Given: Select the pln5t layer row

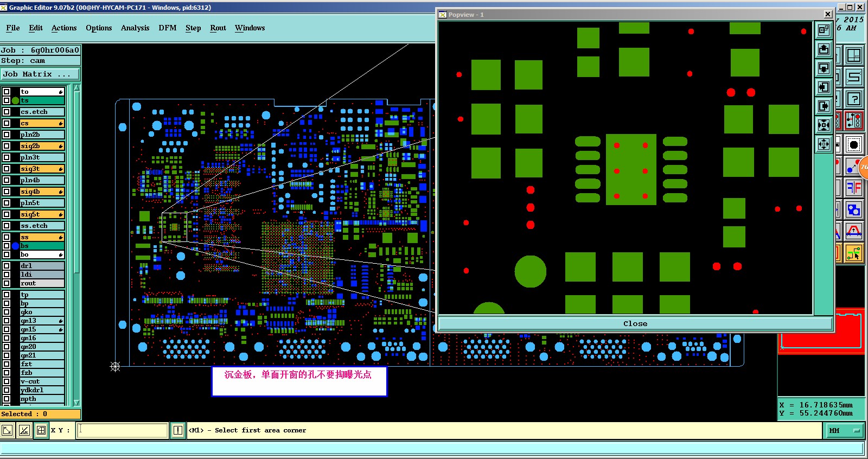Looking at the screenshot, I should tap(42, 203).
